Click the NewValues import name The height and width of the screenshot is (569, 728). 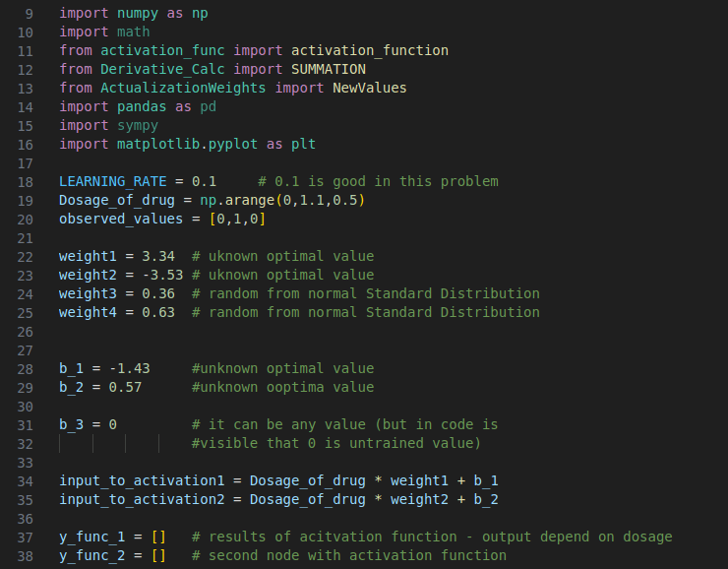(369, 89)
